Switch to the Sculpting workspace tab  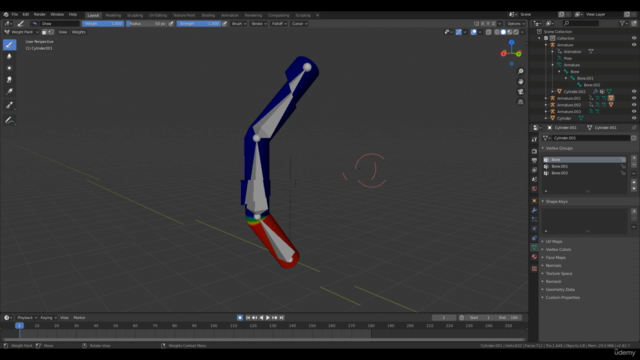135,15
